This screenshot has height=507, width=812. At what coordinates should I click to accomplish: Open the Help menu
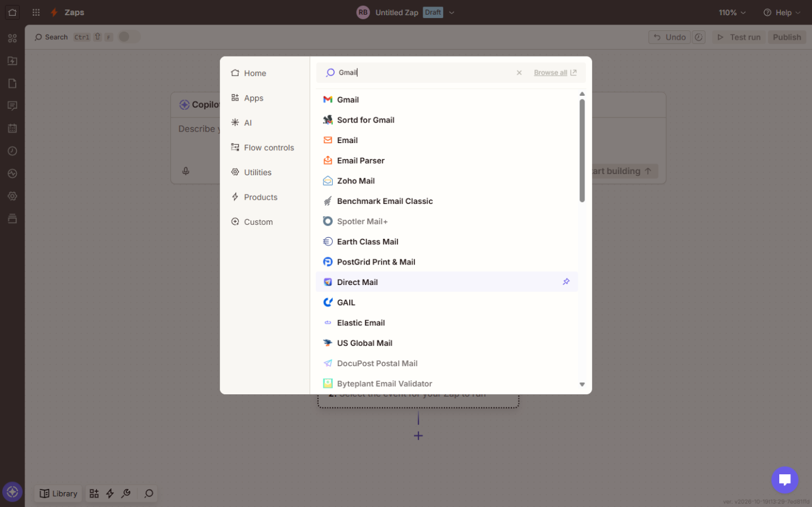[782, 12]
